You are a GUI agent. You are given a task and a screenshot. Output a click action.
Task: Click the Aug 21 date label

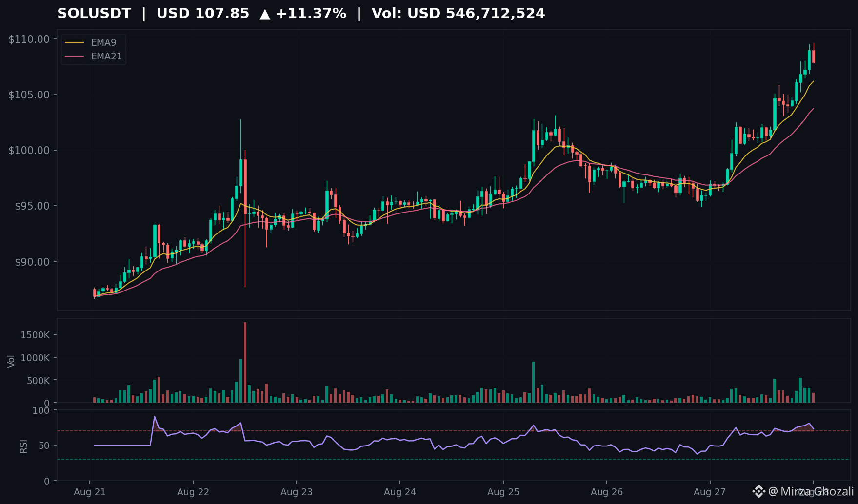click(x=90, y=492)
